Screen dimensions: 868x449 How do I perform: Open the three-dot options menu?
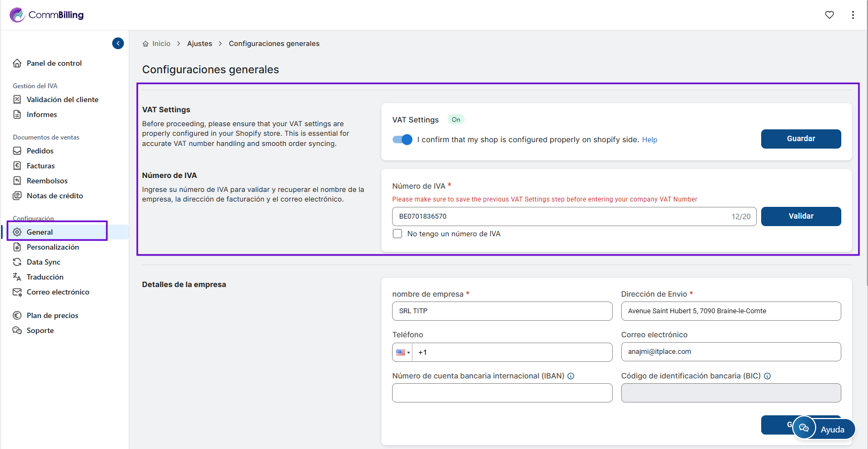(x=853, y=15)
